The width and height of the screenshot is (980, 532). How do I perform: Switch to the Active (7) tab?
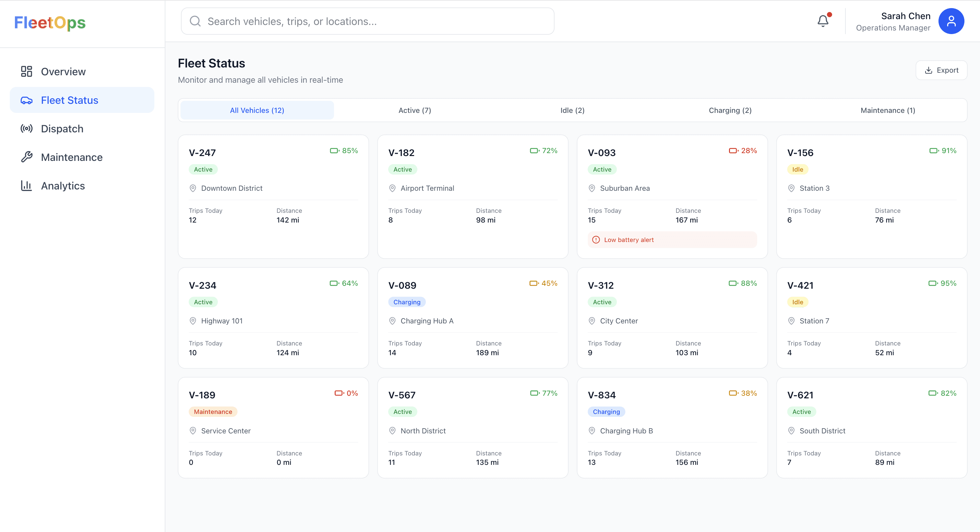pos(414,110)
